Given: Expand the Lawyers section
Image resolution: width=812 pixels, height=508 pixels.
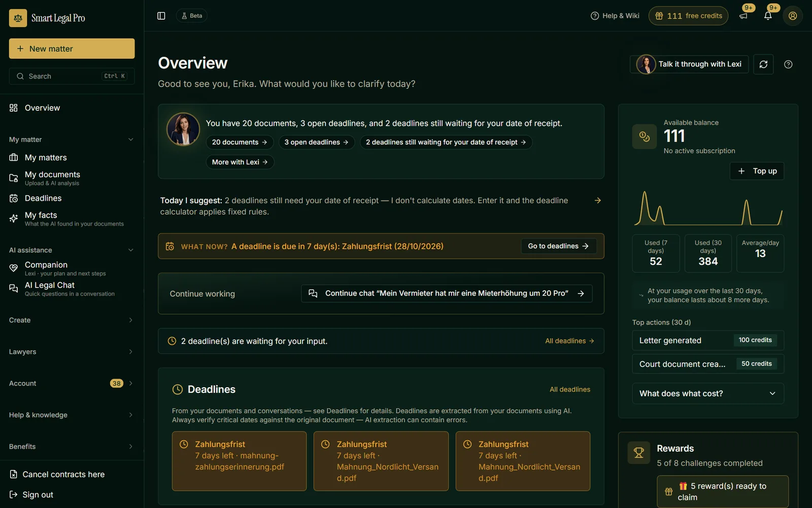Looking at the screenshot, I should (x=72, y=352).
